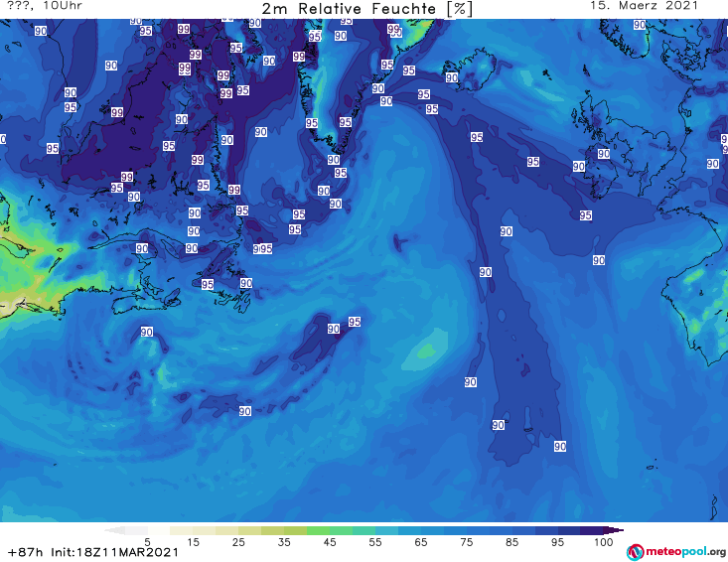Open the meteopool.org logo link

coord(676,552)
